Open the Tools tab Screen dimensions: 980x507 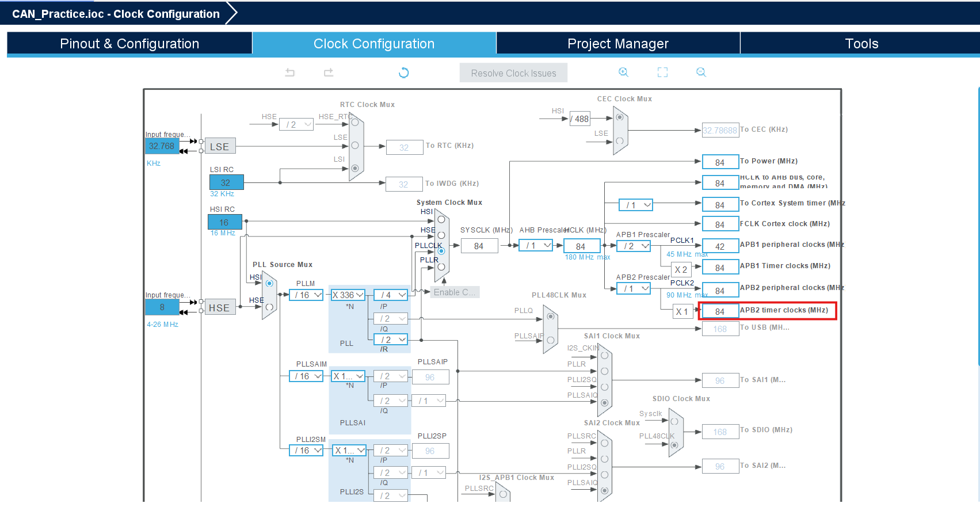tap(861, 44)
